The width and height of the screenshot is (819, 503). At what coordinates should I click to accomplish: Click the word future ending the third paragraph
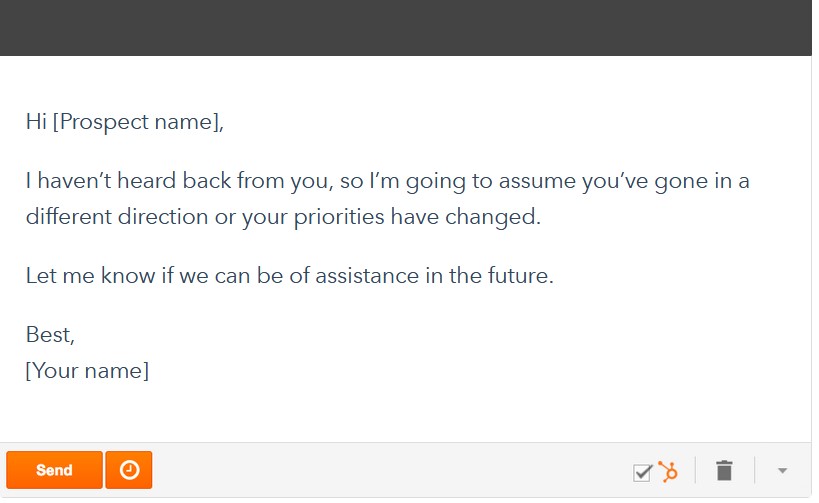520,276
